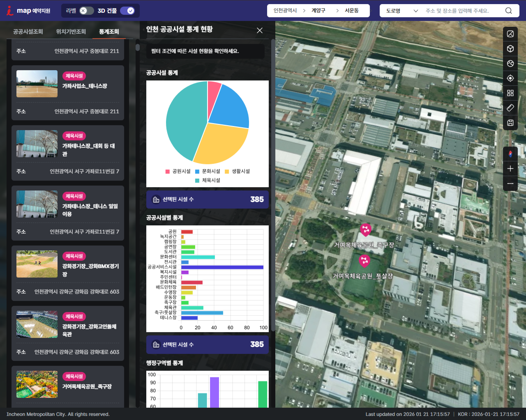The height and width of the screenshot is (420, 526).
Task: Click the search magnifier icon
Action: 509,11
